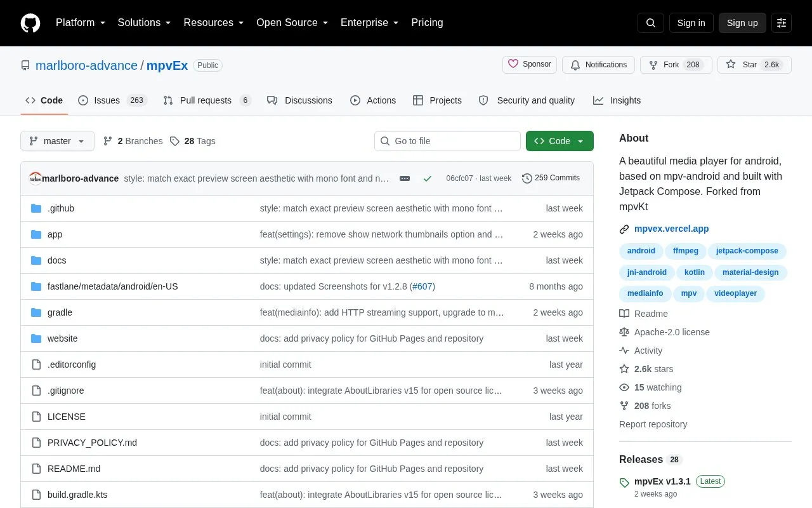Expand the commit message ellipsis
Viewport: 812px width, 508px height.
405,178
